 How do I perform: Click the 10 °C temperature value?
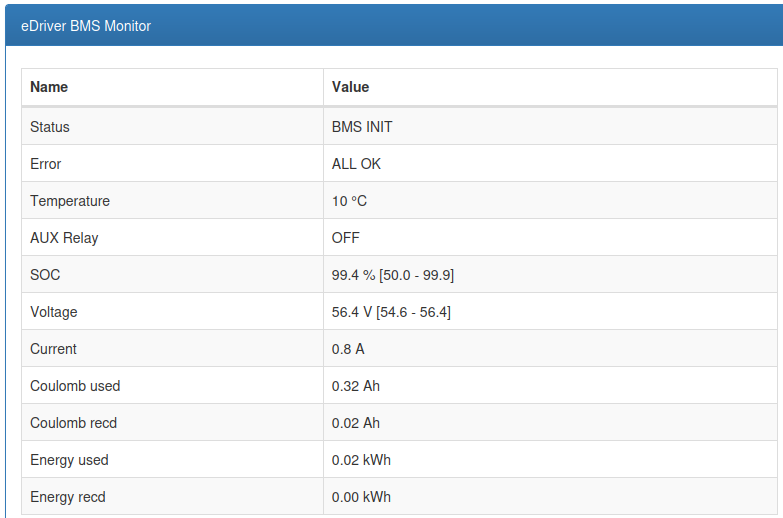coord(349,201)
